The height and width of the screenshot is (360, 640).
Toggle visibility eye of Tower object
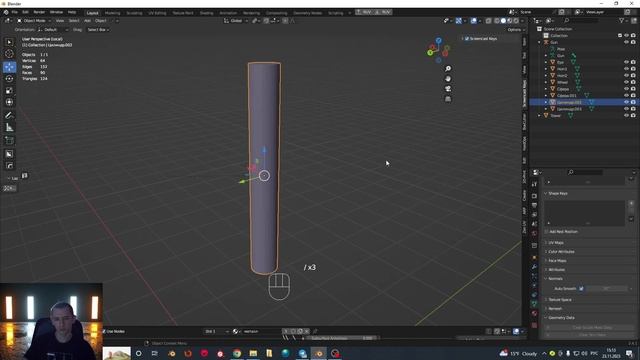626,116
